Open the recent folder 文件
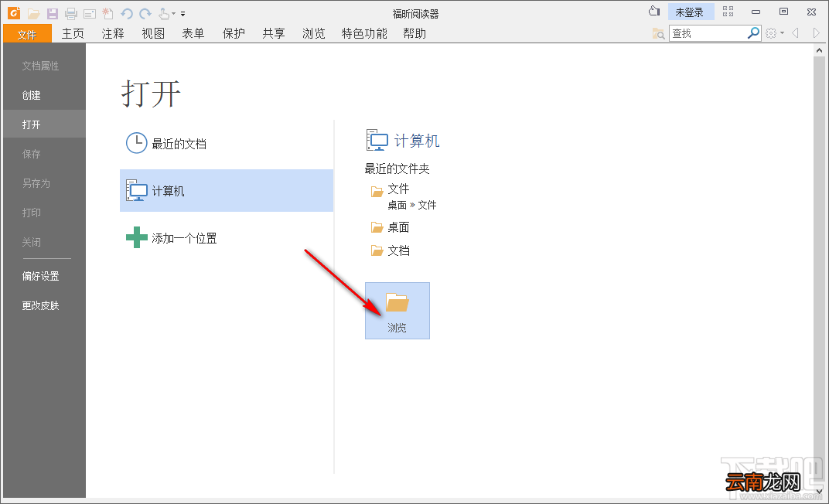 tap(404, 196)
